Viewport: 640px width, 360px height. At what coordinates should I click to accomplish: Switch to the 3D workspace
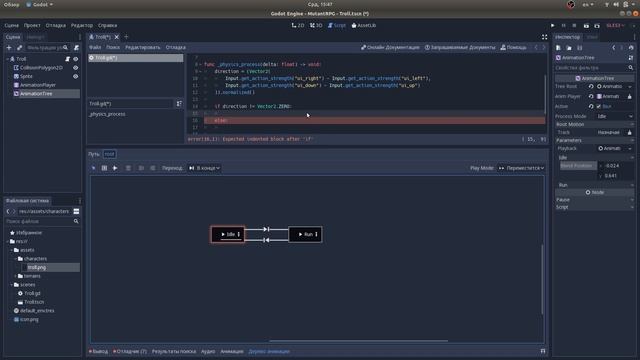[x=316, y=25]
